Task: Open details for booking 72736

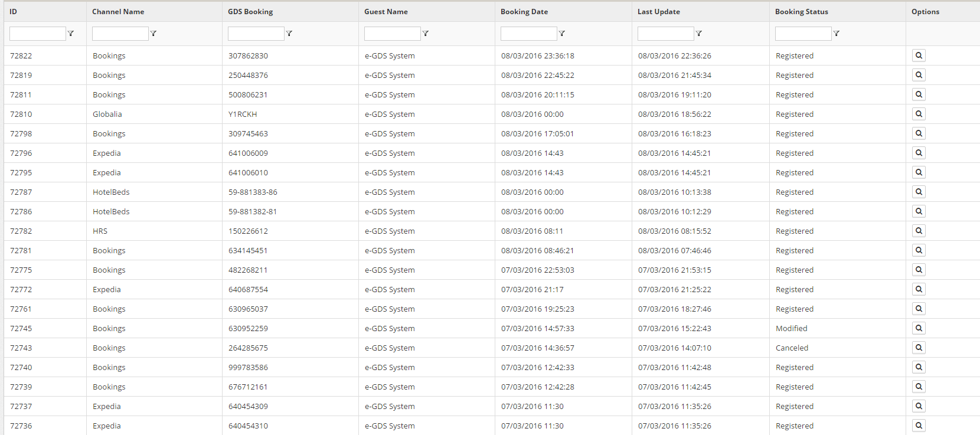Action: 919,426
